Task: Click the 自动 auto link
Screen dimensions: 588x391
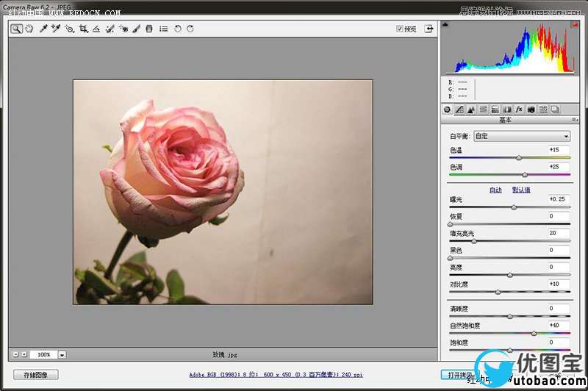Action: (495, 190)
